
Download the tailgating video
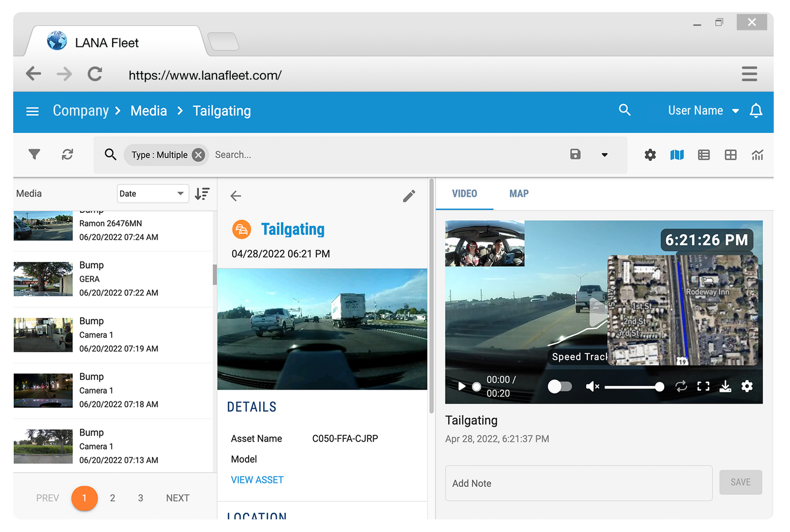(x=725, y=387)
